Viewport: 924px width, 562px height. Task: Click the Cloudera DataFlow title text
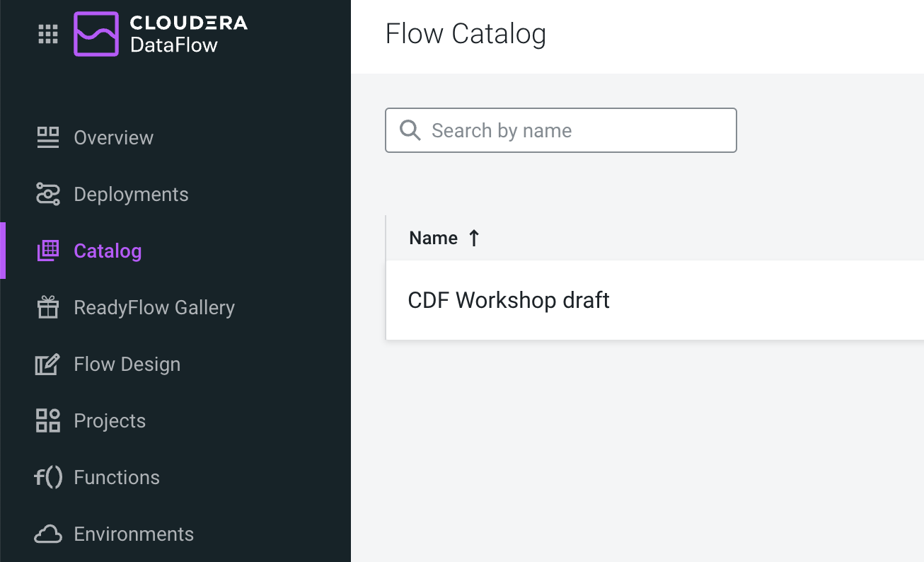(x=188, y=33)
